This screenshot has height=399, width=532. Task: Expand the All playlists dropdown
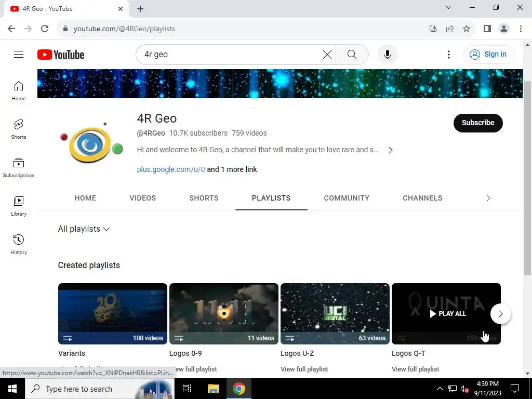(x=84, y=229)
